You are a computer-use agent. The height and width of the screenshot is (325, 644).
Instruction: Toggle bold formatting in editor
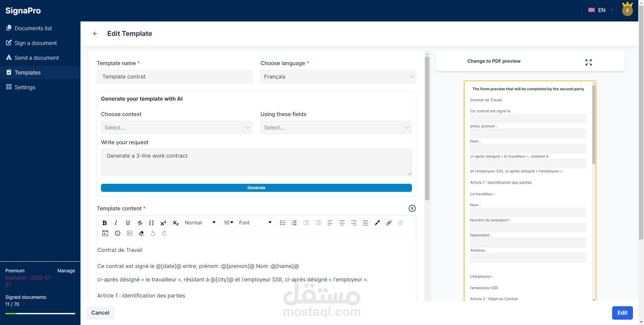click(x=105, y=223)
